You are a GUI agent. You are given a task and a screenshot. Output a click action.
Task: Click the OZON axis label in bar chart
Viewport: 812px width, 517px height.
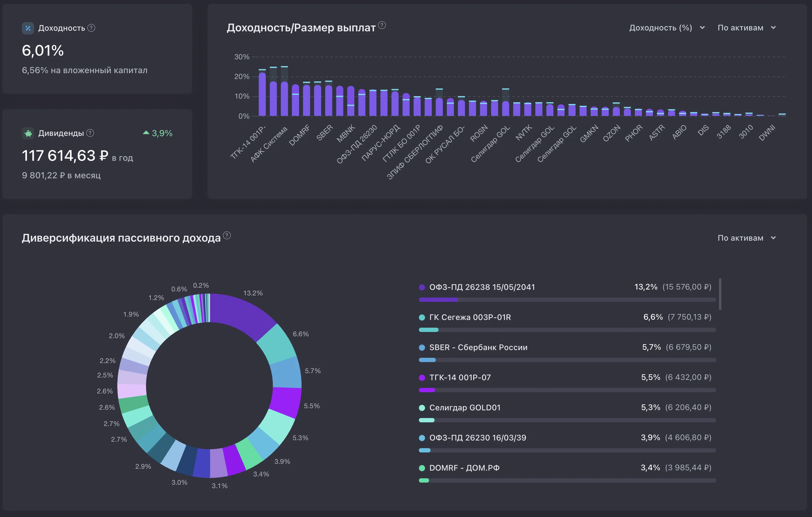[611, 133]
